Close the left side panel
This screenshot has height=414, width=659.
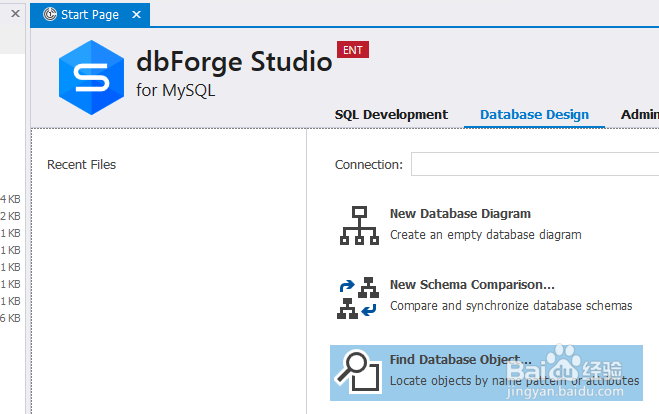pyautogui.click(x=15, y=13)
